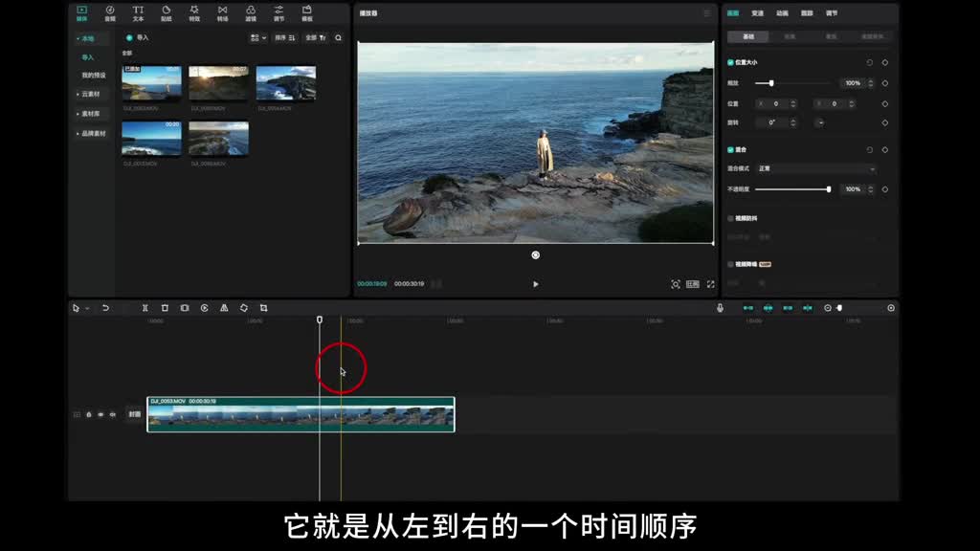Click the 封面 cover button on track
The image size is (980, 551).
tap(134, 414)
